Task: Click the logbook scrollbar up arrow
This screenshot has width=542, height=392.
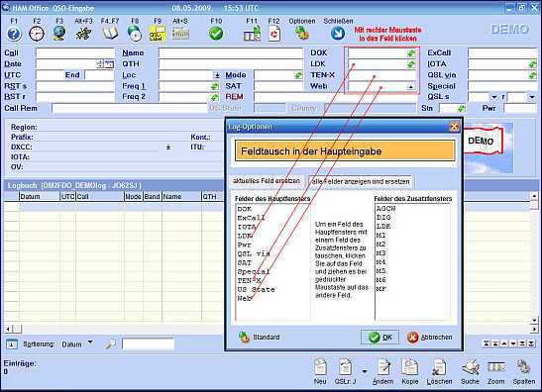Action: [x=534, y=196]
